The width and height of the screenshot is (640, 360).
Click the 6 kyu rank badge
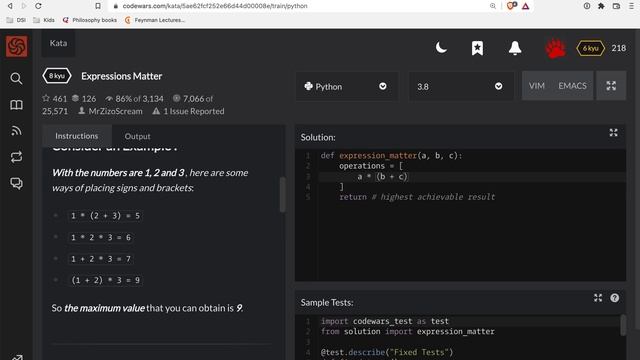pyautogui.click(x=590, y=48)
